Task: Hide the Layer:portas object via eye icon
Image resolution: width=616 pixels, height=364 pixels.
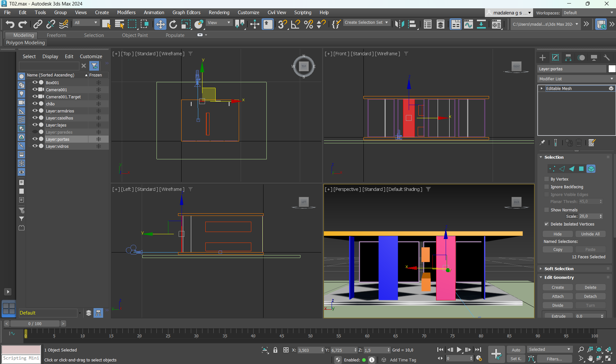Action: click(35, 139)
